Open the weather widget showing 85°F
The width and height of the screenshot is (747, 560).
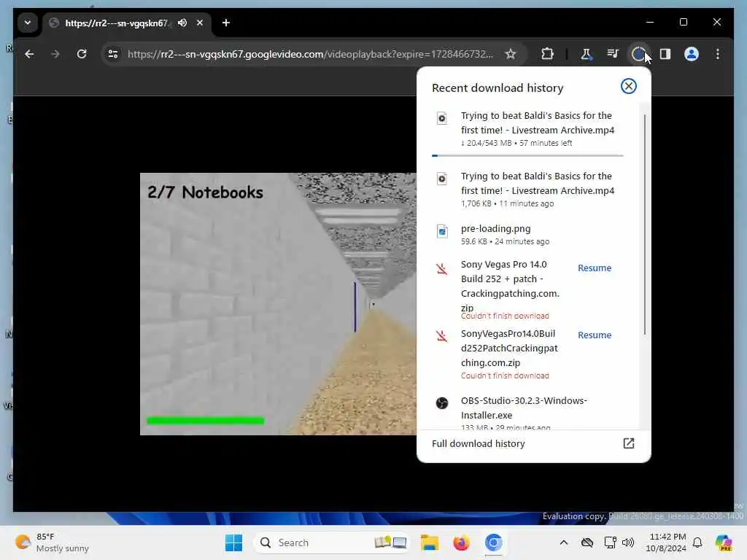52,542
